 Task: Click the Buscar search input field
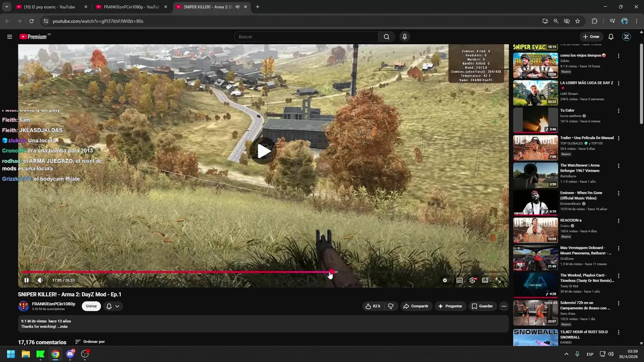click(x=306, y=37)
